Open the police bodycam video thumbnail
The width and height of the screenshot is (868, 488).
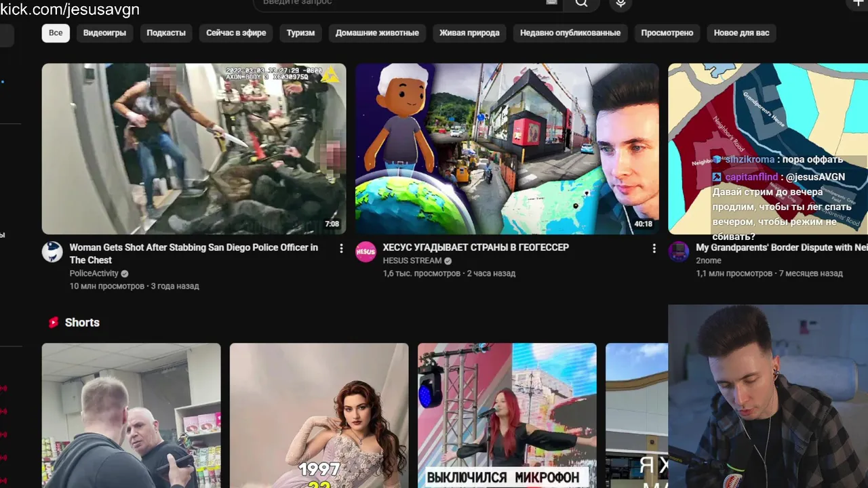194,149
